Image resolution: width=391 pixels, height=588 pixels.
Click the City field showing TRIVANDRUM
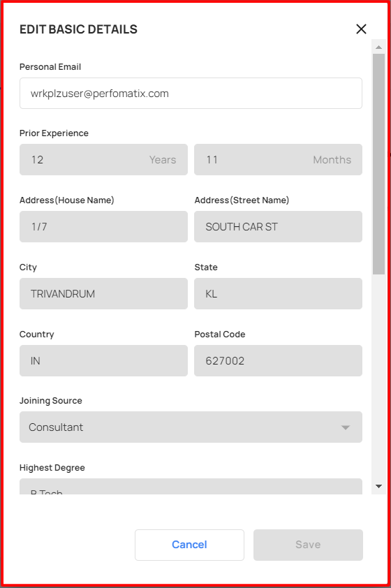(103, 293)
